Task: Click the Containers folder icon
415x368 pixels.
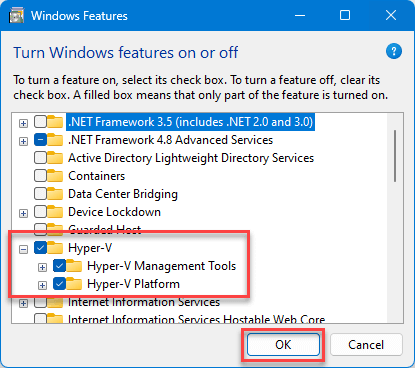Action: [55, 176]
